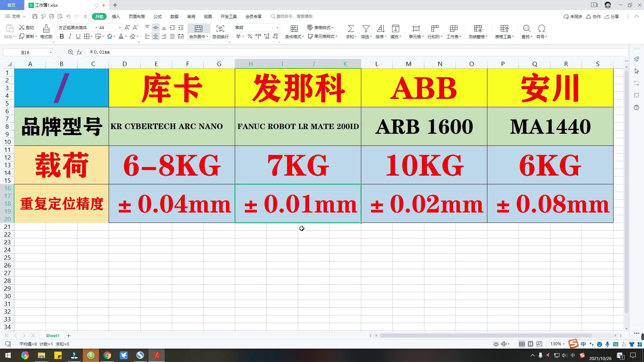Expand Merge and Center (合并居中) options
The image size is (644, 362).
pyautogui.click(x=199, y=37)
